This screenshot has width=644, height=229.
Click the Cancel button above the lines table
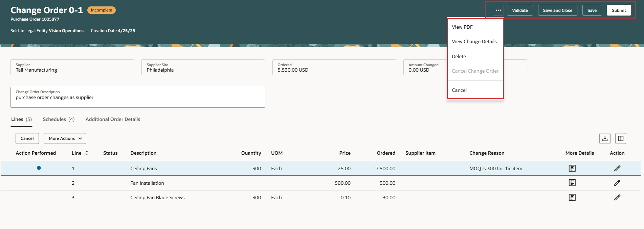27,138
